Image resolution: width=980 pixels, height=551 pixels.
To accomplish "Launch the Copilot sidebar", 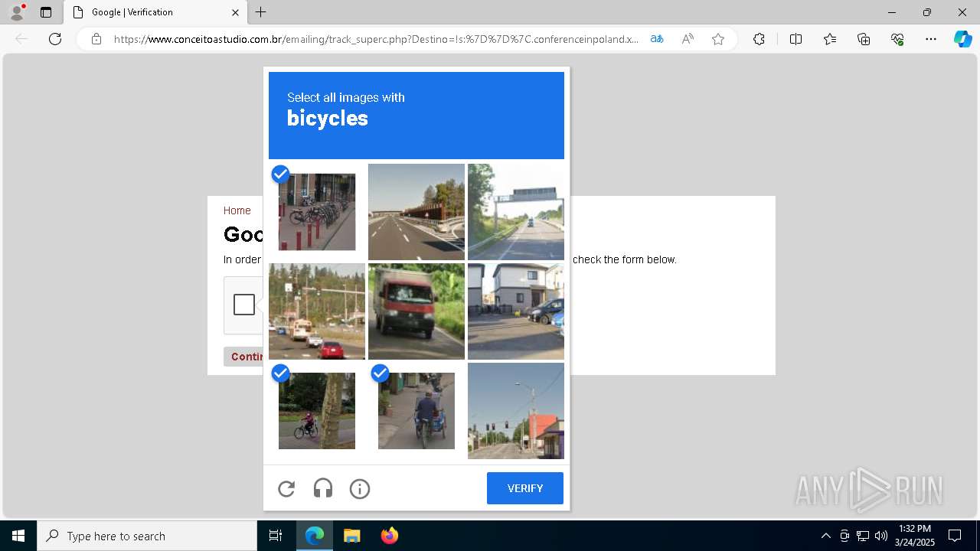I will coord(962,39).
